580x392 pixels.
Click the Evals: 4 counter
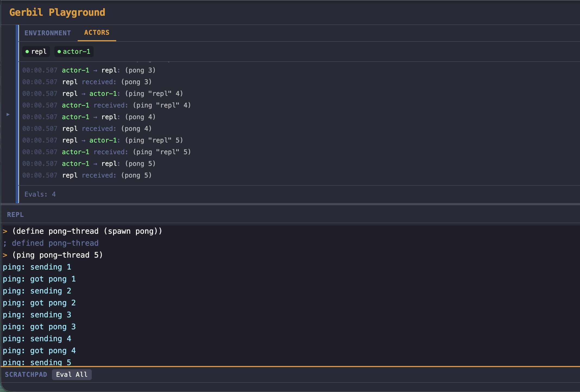click(x=40, y=194)
